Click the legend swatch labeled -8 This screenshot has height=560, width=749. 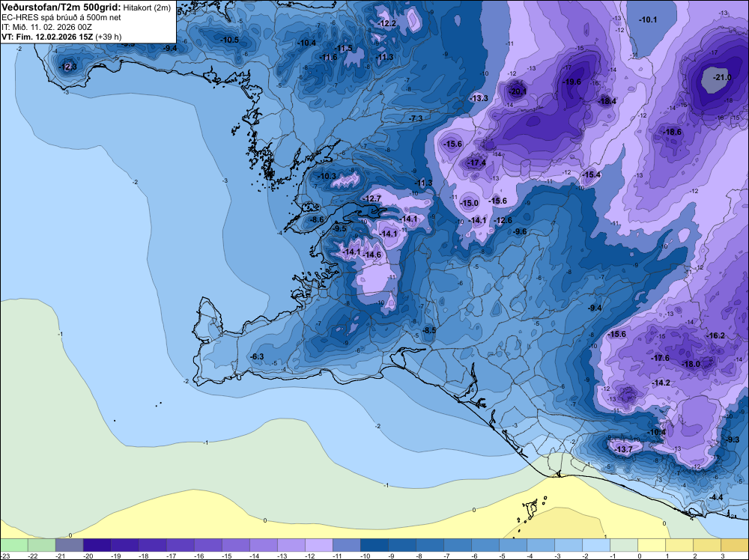[429, 545]
